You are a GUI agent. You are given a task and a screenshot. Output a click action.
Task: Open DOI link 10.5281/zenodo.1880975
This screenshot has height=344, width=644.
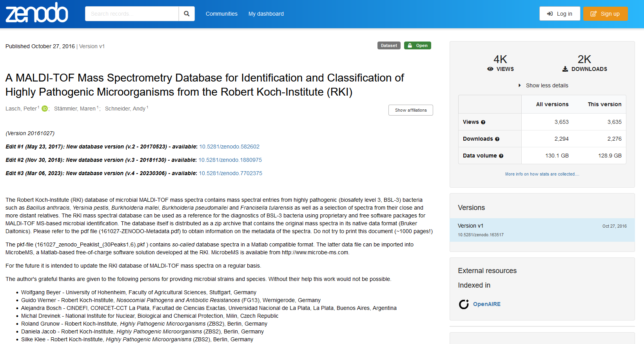click(x=230, y=160)
